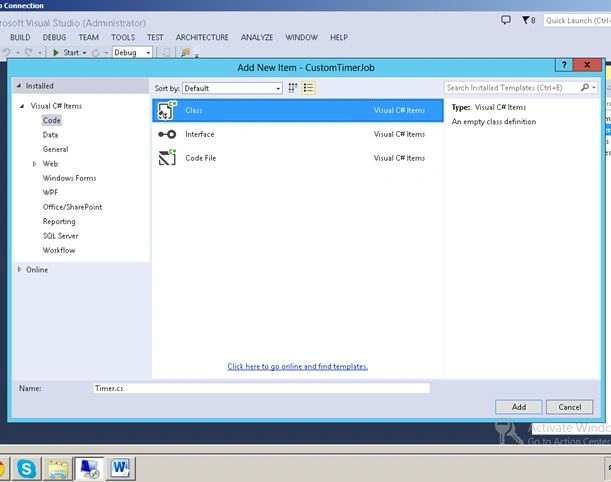Click the Name field containing Timer.cs
The width and height of the screenshot is (611, 482).
pos(261,388)
